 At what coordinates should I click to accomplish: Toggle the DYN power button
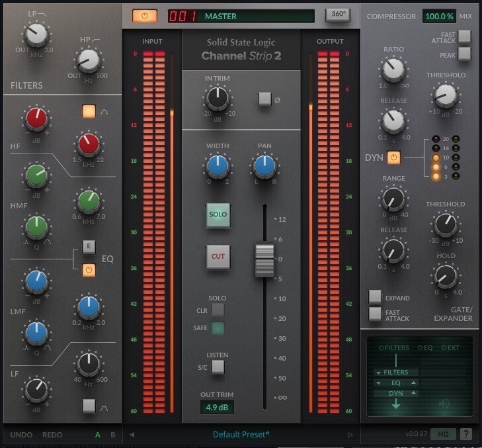point(393,157)
